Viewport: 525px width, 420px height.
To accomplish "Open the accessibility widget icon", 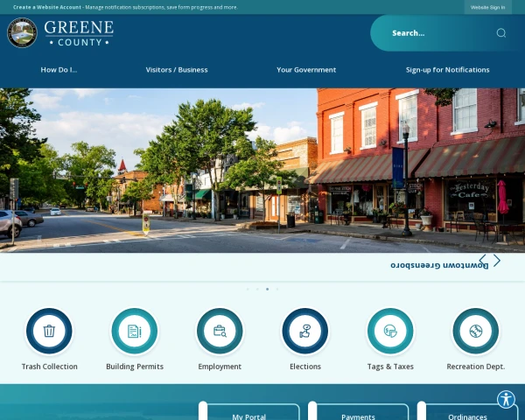I will tap(507, 399).
